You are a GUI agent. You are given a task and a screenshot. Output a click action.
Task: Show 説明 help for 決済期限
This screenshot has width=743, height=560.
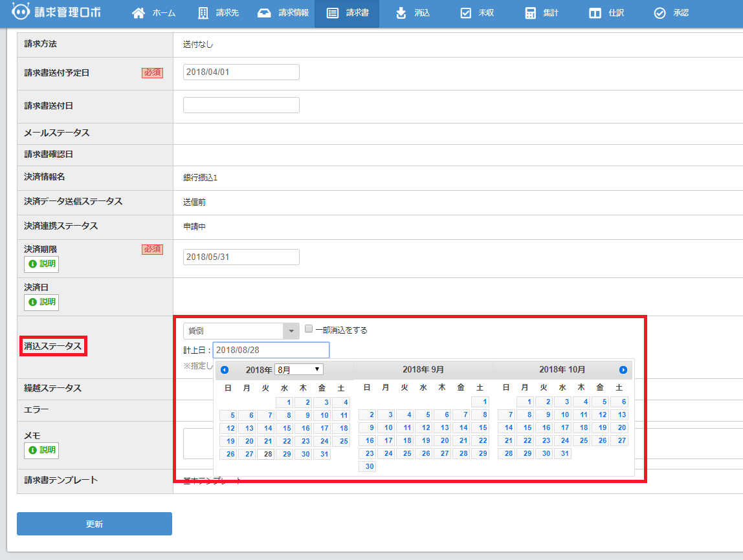click(41, 264)
